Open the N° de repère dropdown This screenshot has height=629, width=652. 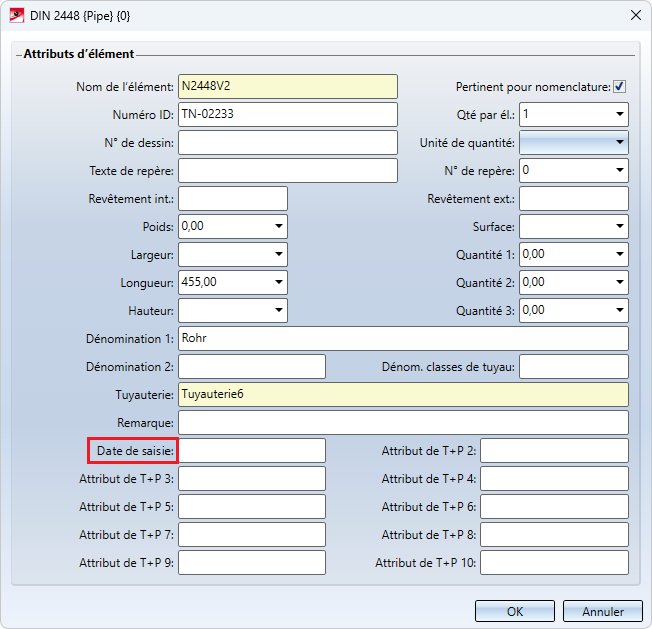coord(619,171)
